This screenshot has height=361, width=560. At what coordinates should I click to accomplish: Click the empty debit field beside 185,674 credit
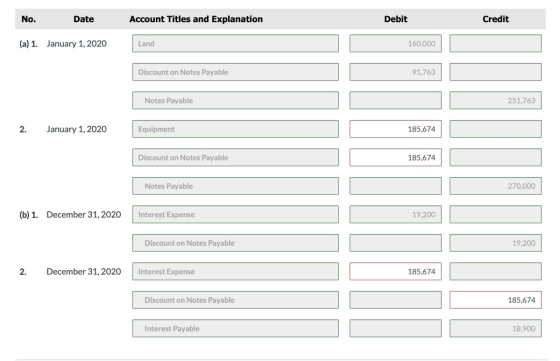[x=395, y=300]
